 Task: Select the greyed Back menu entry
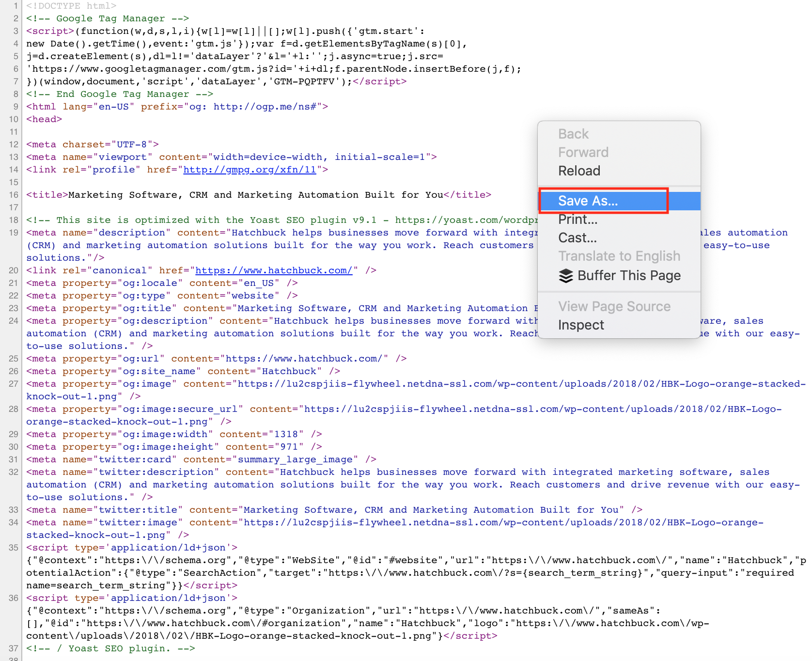(x=619, y=134)
